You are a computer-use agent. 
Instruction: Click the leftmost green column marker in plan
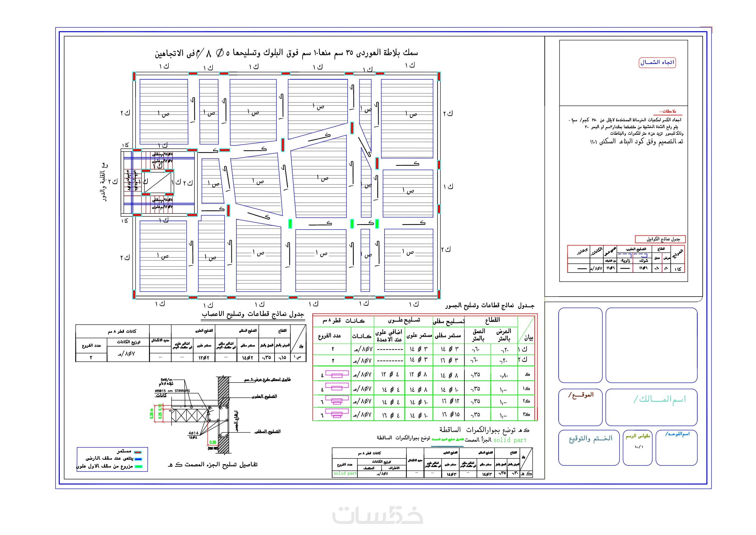[290, 224]
